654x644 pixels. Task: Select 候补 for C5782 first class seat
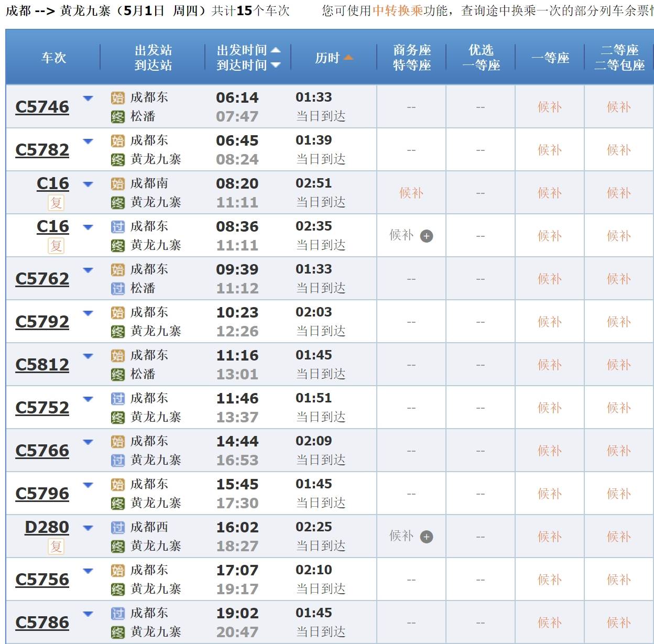coord(549,150)
